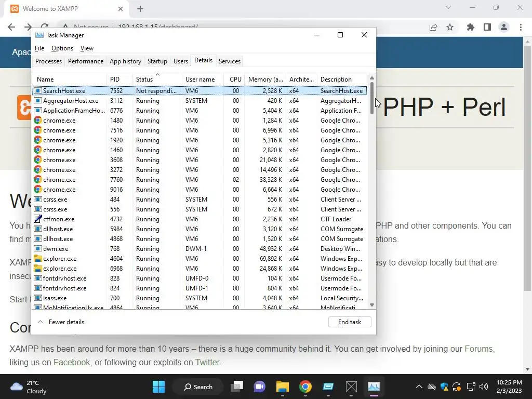The height and width of the screenshot is (399, 532).
Task: Open Forums link on XAMPP page
Action: [x=478, y=349]
